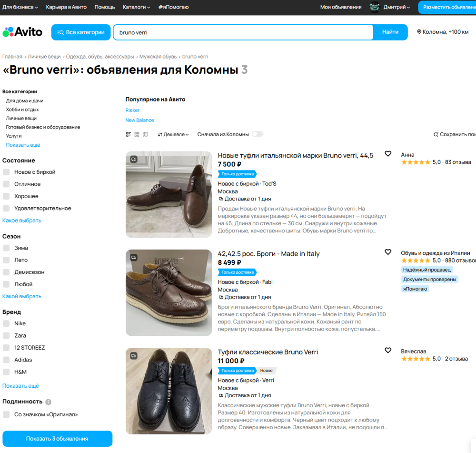Enable the Зима season filter
Screen dimensions: 476x453
click(6, 248)
